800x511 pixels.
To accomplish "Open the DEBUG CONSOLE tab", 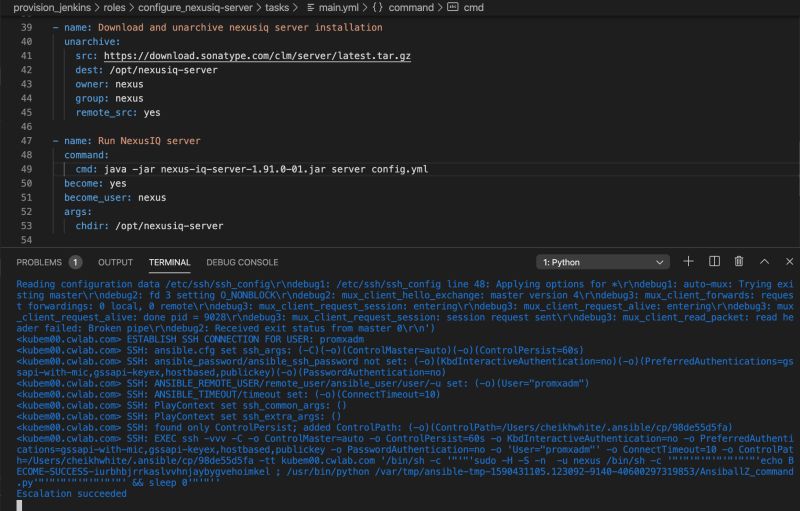I will point(242,262).
